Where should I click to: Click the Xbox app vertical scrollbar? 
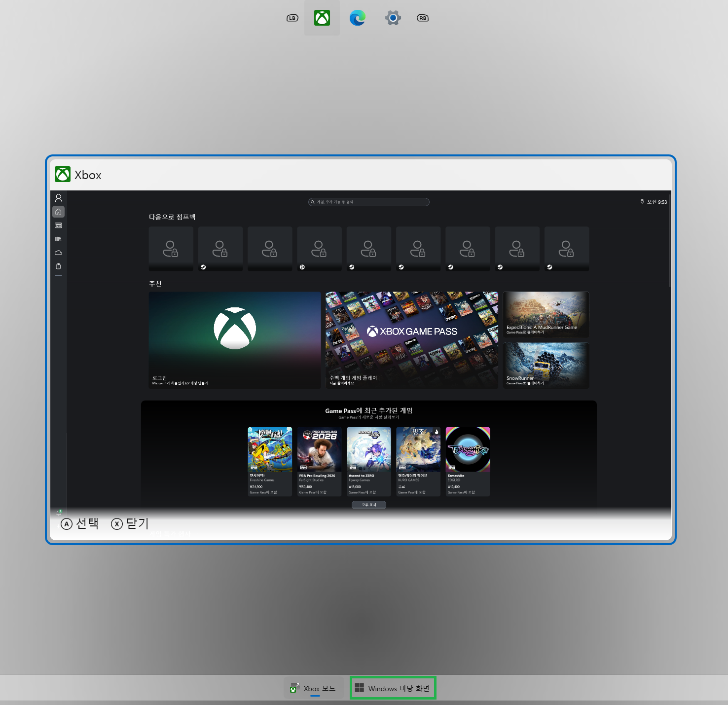(x=670, y=242)
